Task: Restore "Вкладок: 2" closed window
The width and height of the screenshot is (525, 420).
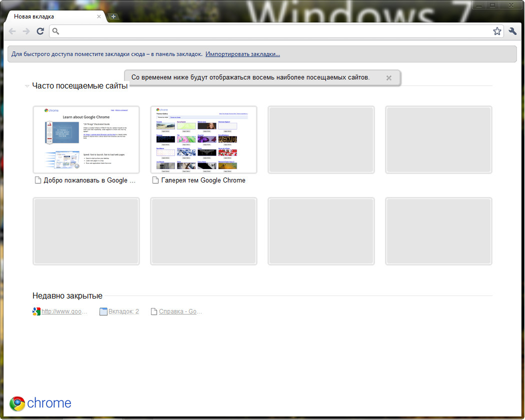Action: point(123,311)
